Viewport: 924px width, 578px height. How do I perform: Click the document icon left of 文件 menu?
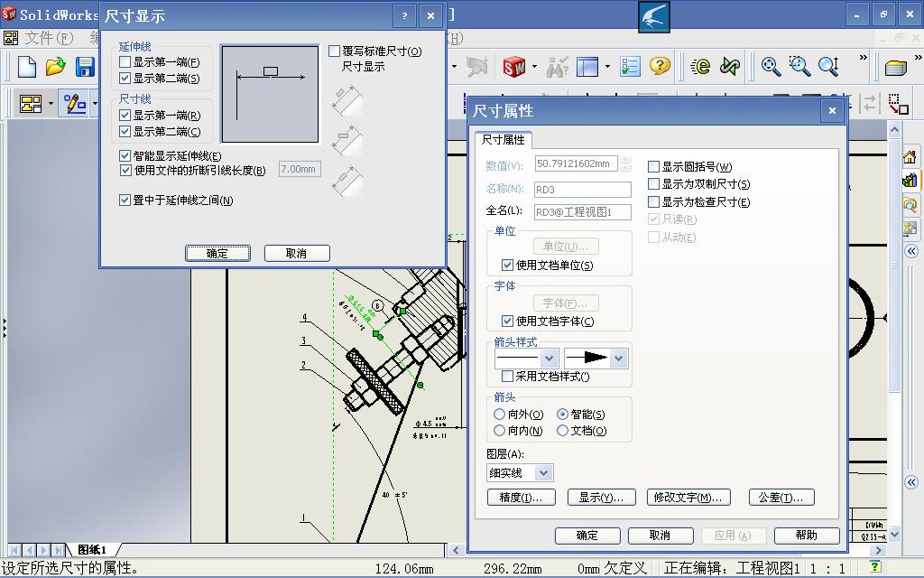(11, 38)
